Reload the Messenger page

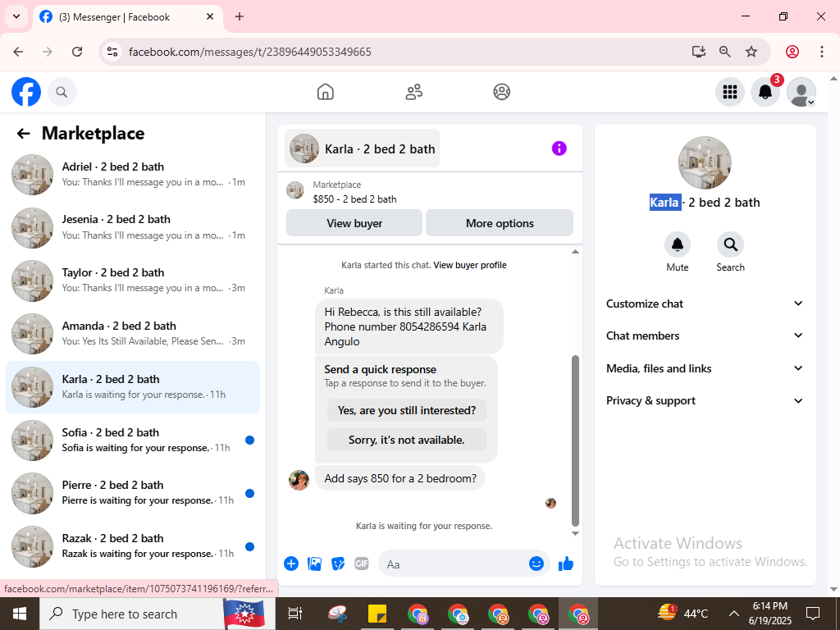point(77,52)
